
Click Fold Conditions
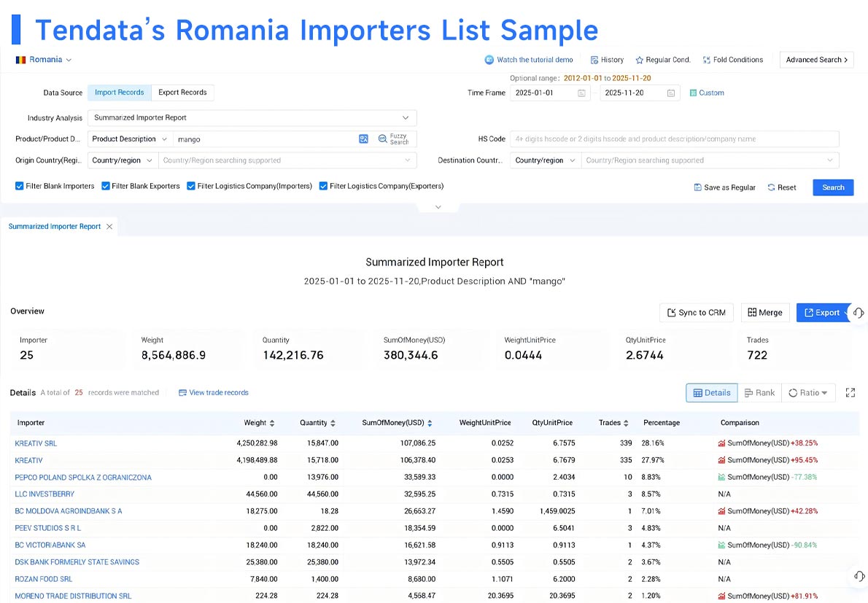pyautogui.click(x=733, y=60)
